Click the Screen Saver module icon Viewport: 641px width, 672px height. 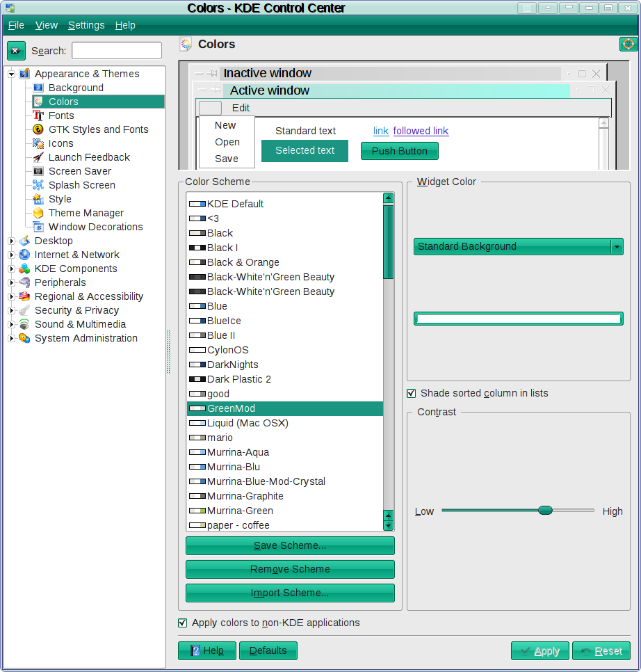tap(38, 171)
